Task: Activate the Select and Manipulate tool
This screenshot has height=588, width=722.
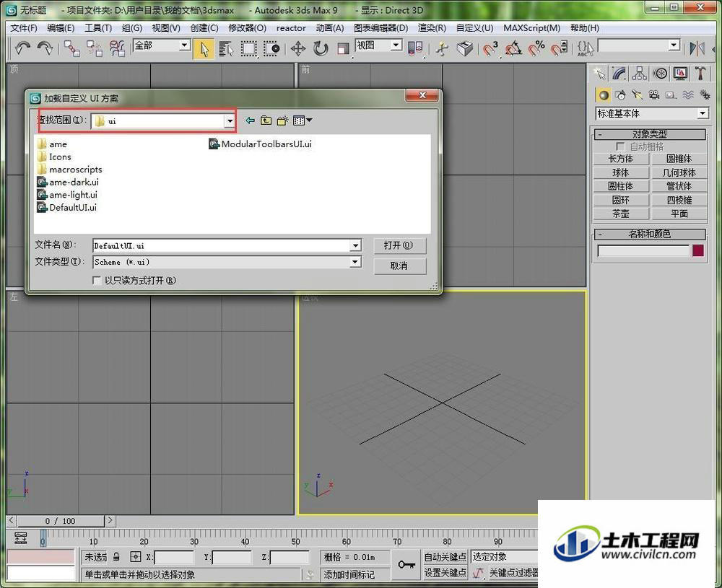Action: tap(442, 48)
